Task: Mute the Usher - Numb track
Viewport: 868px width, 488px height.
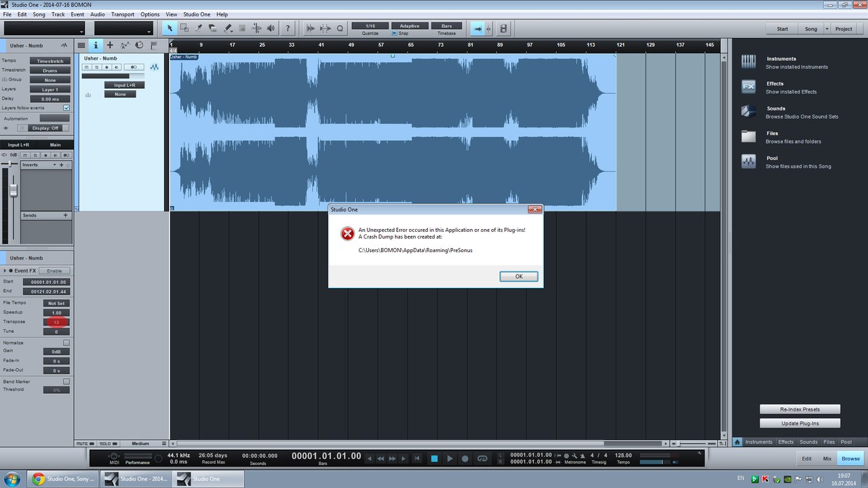Action: click(x=87, y=67)
